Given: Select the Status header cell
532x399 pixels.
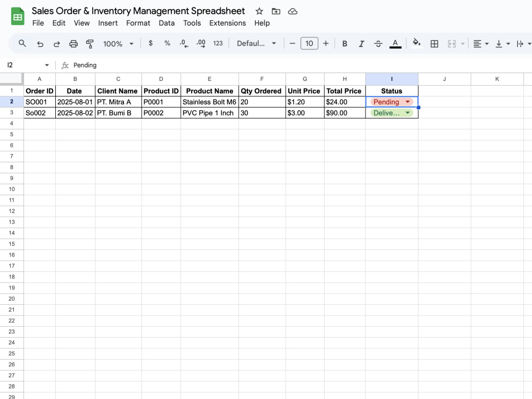Looking at the screenshot, I should click(392, 91).
